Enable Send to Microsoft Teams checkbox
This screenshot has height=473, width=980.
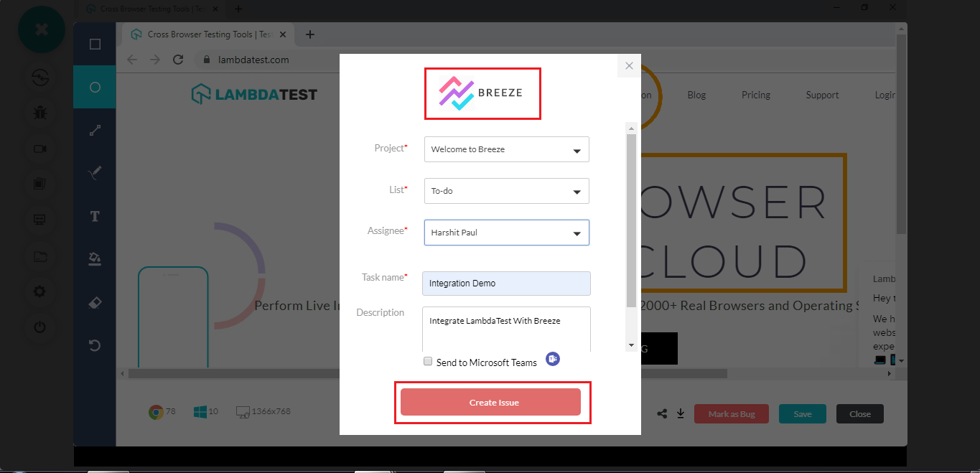coord(428,362)
